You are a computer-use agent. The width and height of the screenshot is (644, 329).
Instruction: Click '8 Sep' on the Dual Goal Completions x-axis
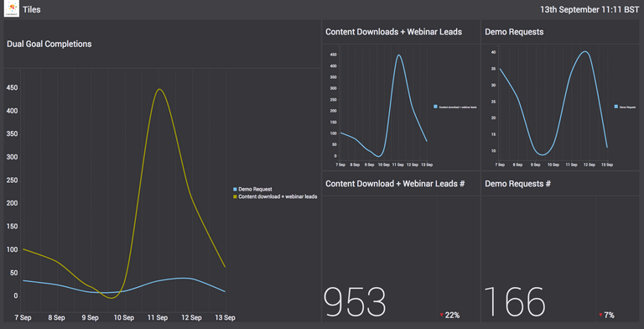coord(56,318)
